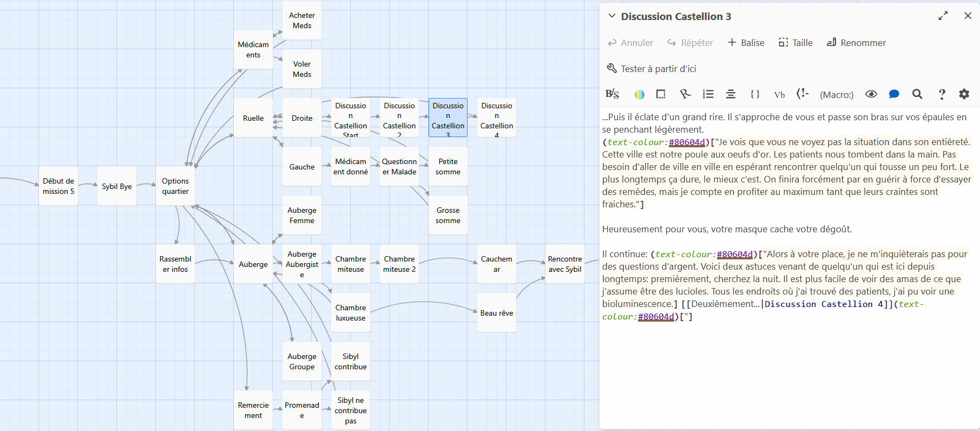Click the text alignment icon
Screen dimensions: 980x431
click(x=731, y=94)
